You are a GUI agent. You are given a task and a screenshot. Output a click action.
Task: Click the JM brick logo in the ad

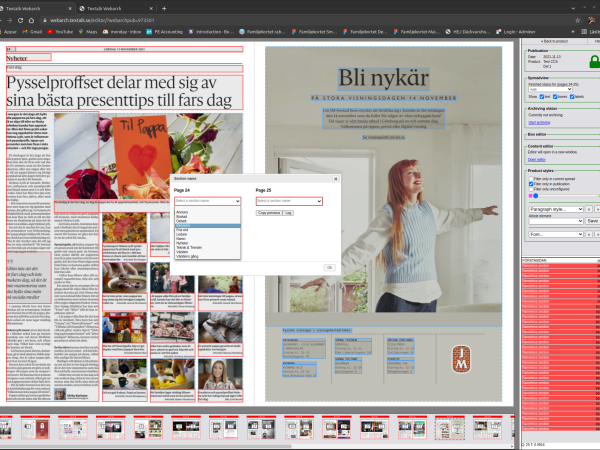pos(461,359)
